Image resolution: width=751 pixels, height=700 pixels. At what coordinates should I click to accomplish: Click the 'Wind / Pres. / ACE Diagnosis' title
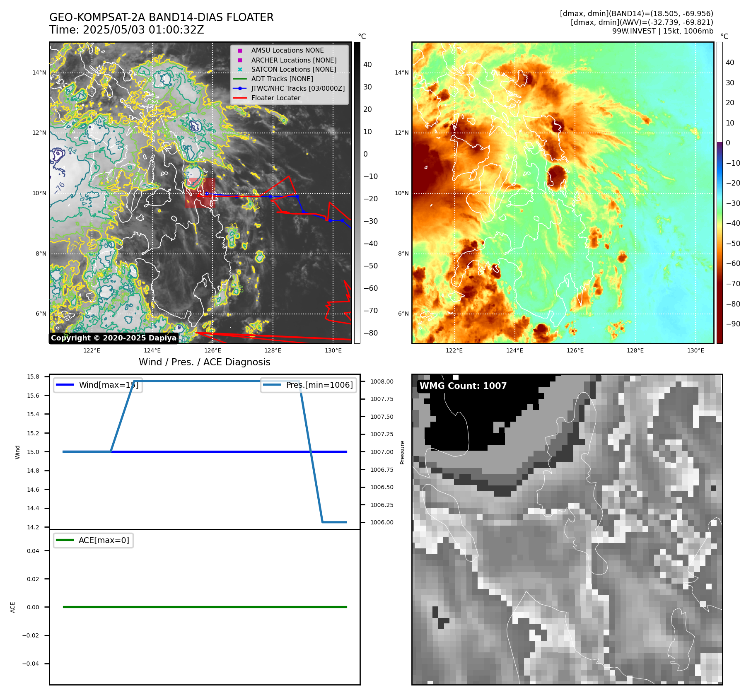point(205,362)
